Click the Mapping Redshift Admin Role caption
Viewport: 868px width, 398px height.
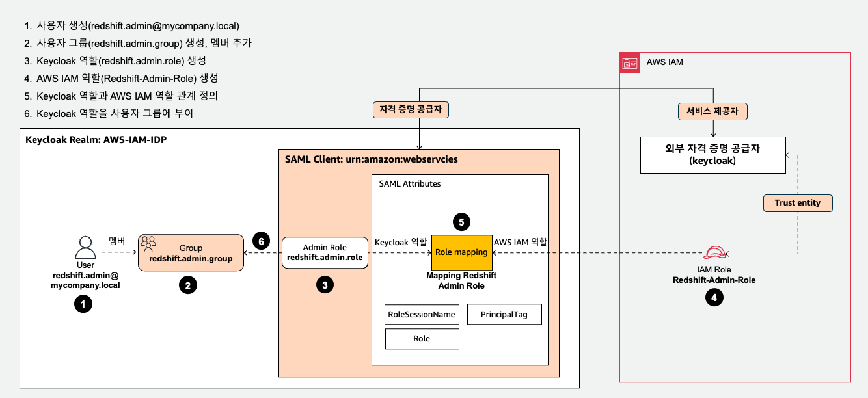pos(461,280)
